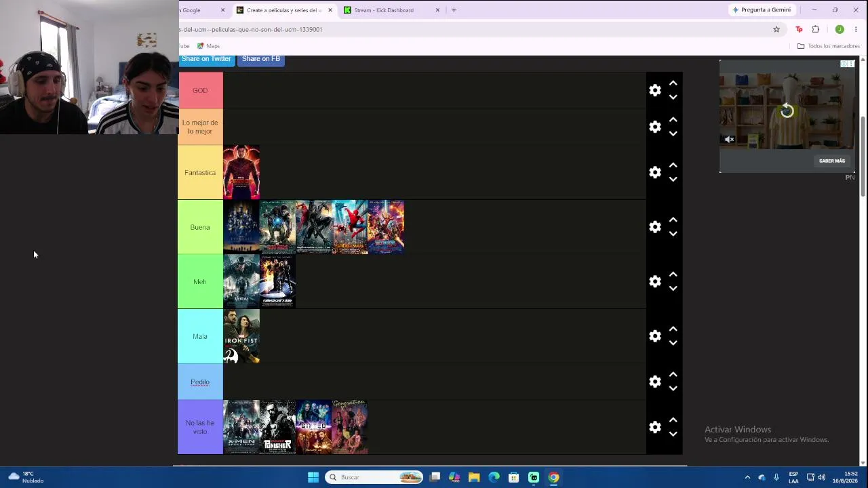The width and height of the screenshot is (868, 488).
Task: Open the Chrome profile avatar
Action: 840,29
